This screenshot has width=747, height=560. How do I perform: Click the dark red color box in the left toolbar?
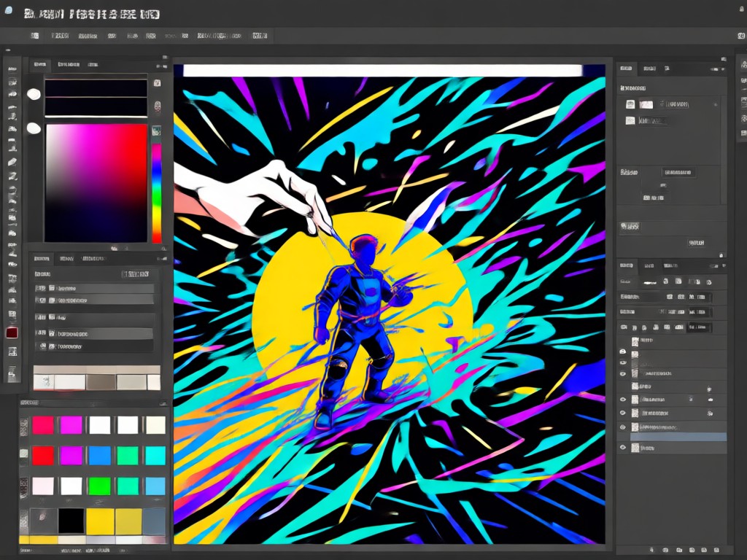pyautogui.click(x=12, y=332)
